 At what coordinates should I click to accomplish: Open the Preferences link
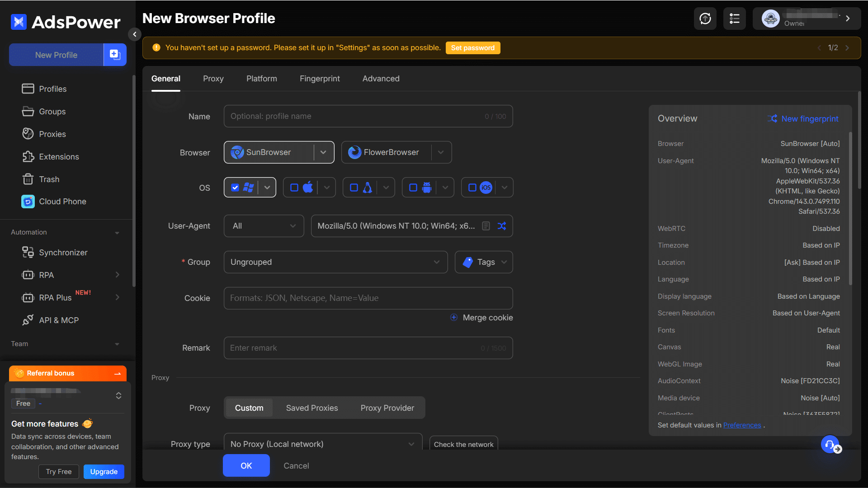coord(742,425)
